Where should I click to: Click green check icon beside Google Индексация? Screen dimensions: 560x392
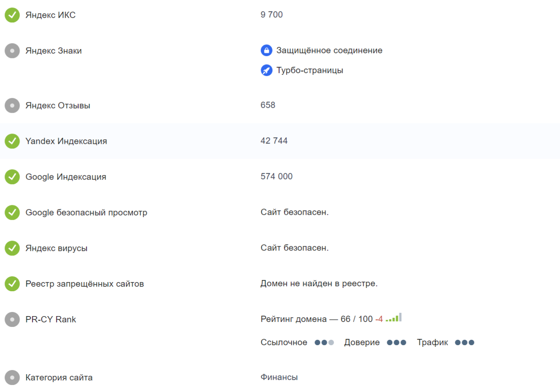(12, 177)
